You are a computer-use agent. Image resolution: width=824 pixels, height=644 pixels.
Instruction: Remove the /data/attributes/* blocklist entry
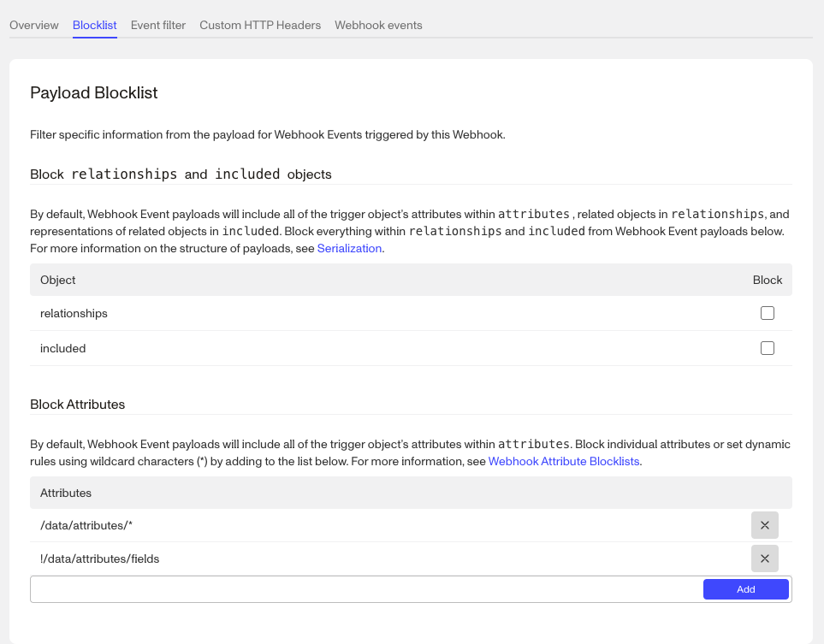tap(764, 524)
